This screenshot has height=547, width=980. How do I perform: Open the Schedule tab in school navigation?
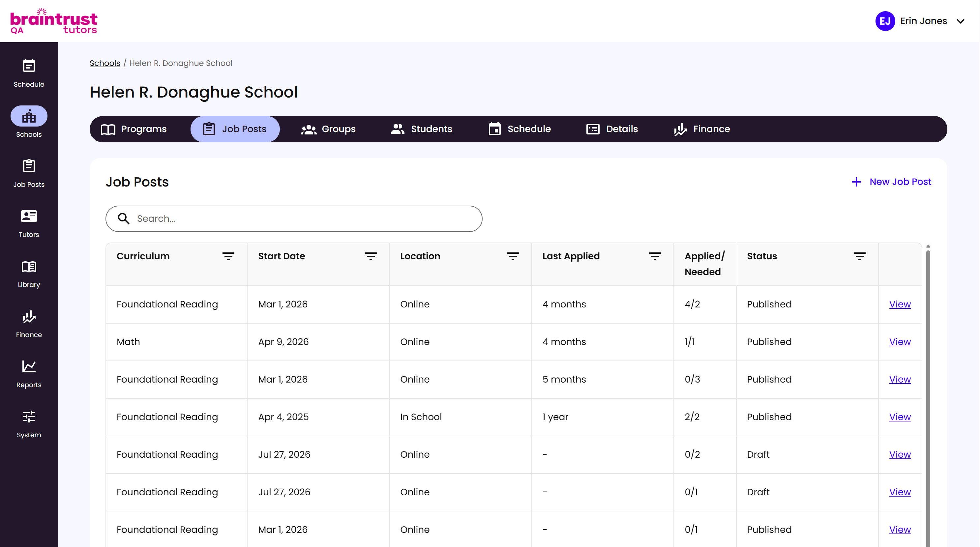519,129
